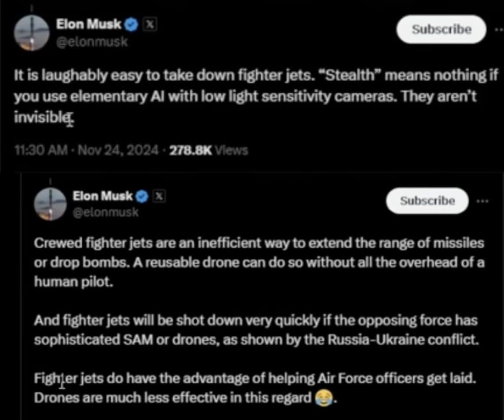Click the "Crewed fighter jets are an inefficient" paragraph
Screen dimensions: 504x420
(x=259, y=262)
